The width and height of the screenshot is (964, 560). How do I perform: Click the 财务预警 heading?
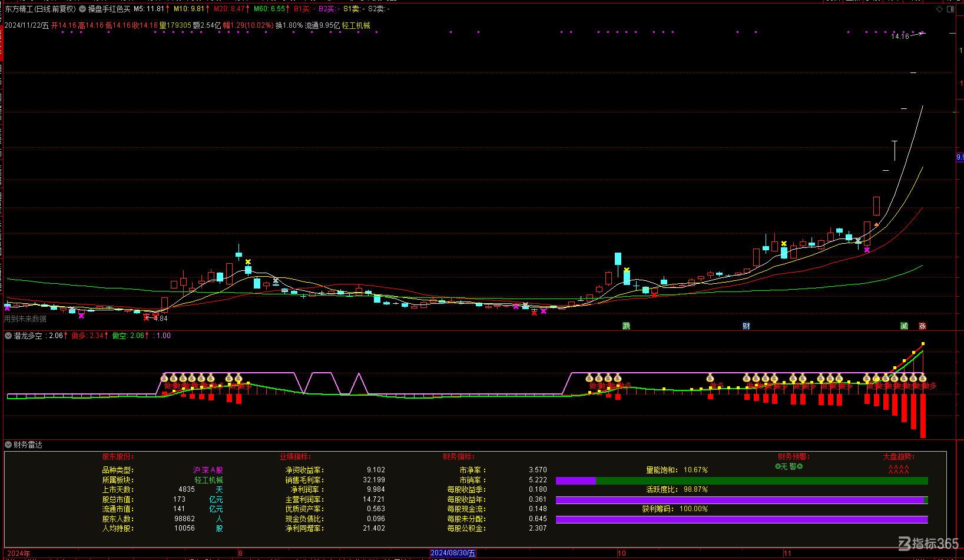tap(793, 457)
